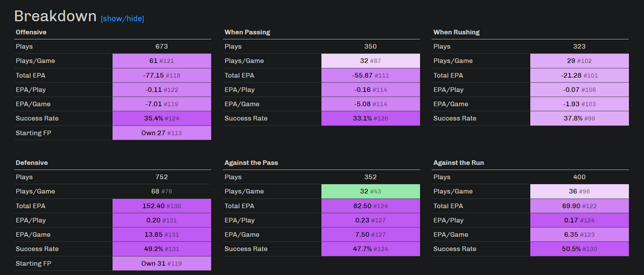
Task: Click the Defensive Starting FP Own 31 cell
Action: coord(162,263)
